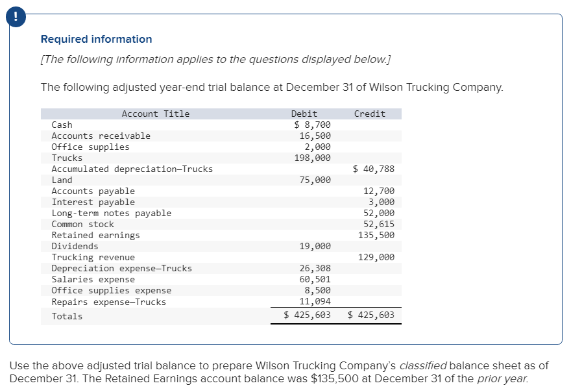Select the Required information heading
Image resolution: width=582 pixels, height=392 pixels.
coord(95,39)
